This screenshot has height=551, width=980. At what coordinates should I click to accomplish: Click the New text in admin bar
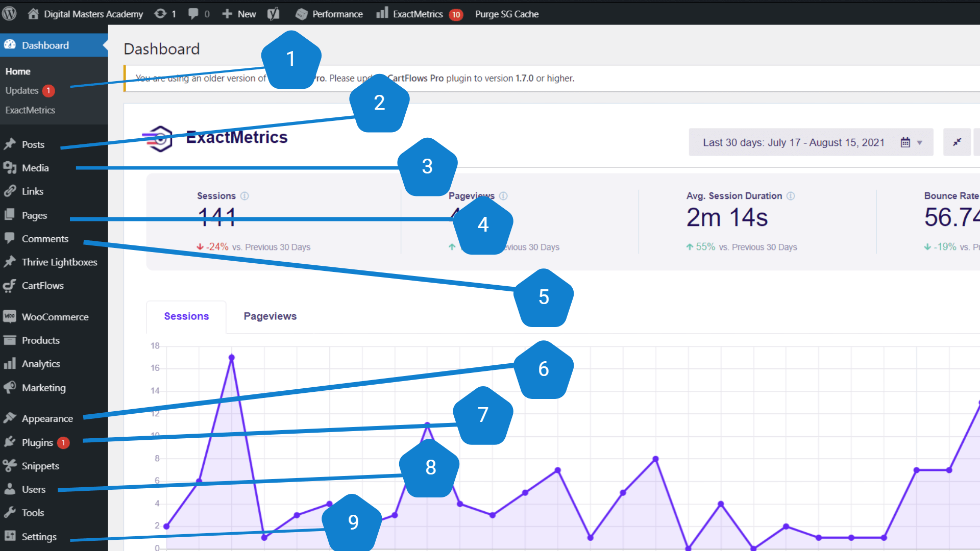pos(247,14)
